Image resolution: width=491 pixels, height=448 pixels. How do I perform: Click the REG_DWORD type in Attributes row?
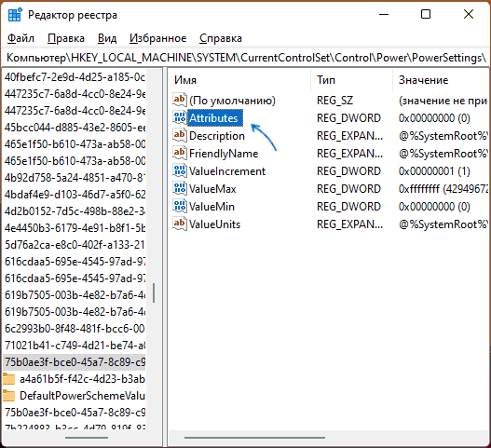(x=348, y=118)
